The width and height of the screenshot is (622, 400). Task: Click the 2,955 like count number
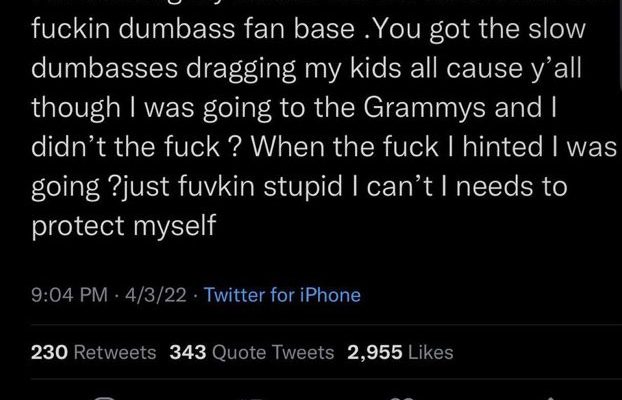tap(372, 352)
